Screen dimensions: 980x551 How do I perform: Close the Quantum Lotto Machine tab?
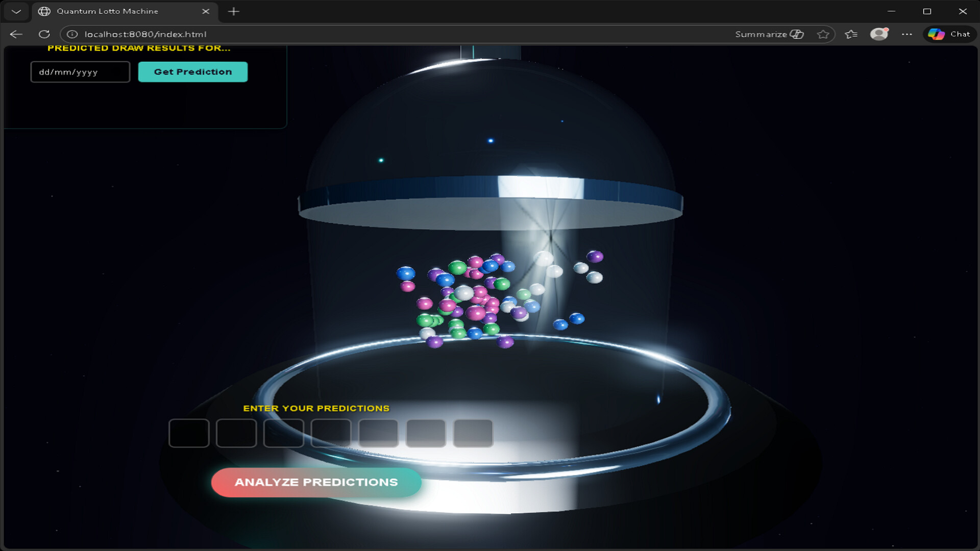[x=206, y=11]
